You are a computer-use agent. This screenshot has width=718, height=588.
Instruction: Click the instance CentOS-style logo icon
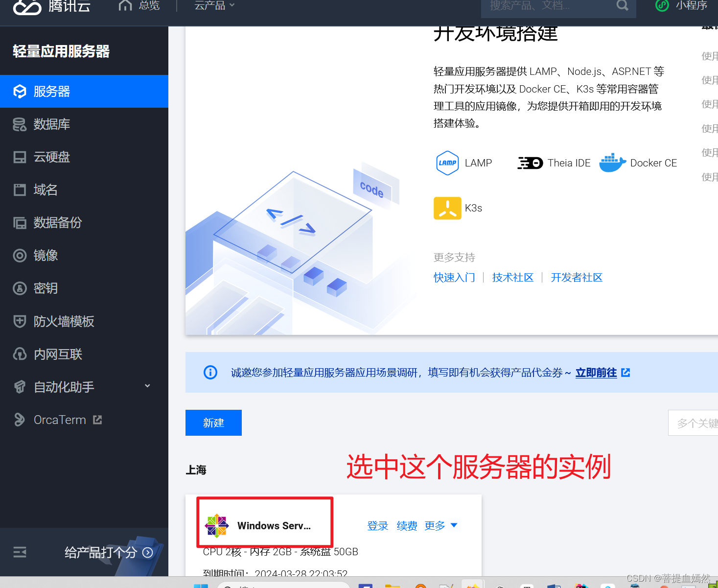coord(217,526)
